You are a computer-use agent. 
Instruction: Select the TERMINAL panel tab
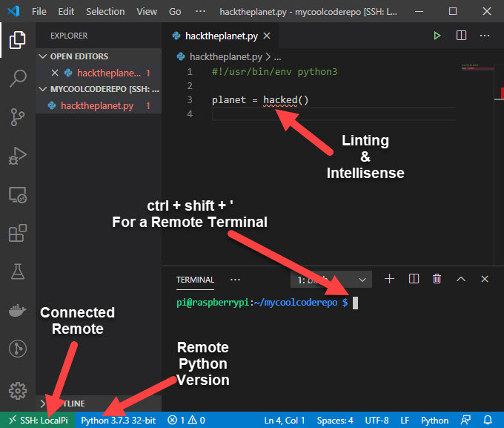pos(195,280)
